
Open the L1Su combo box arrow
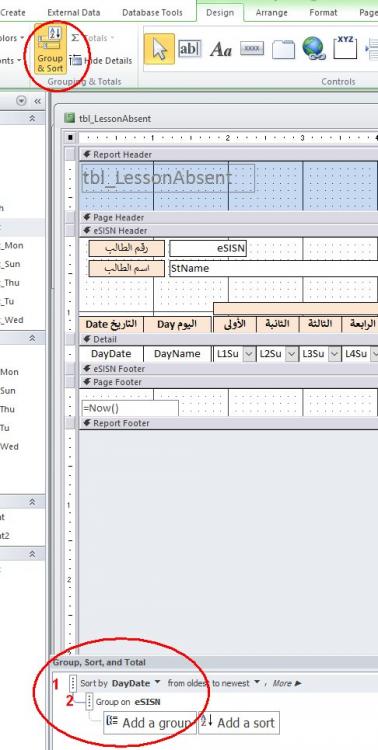249,354
